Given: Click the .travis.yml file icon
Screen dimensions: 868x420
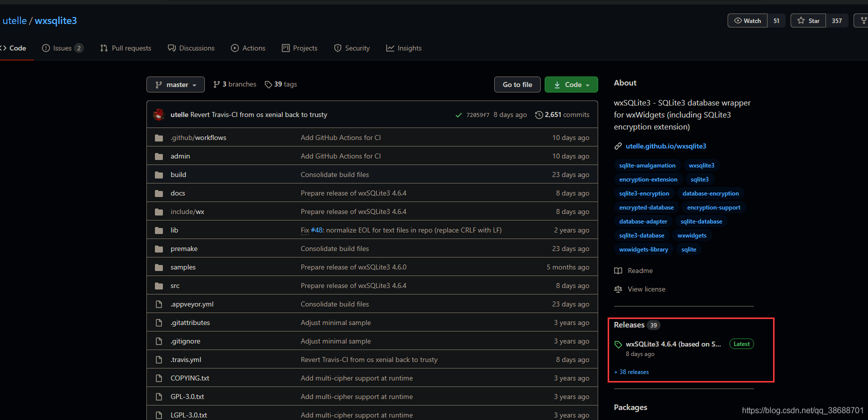Looking at the screenshot, I should point(159,359).
